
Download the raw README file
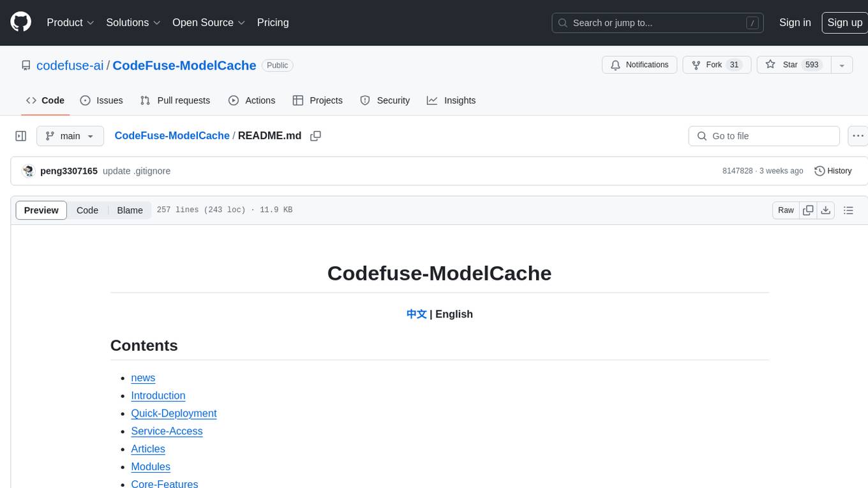(x=826, y=210)
